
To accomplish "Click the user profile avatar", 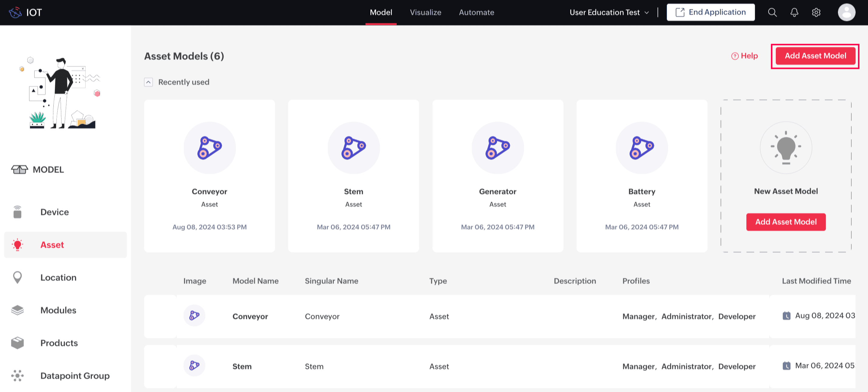I will coord(846,12).
